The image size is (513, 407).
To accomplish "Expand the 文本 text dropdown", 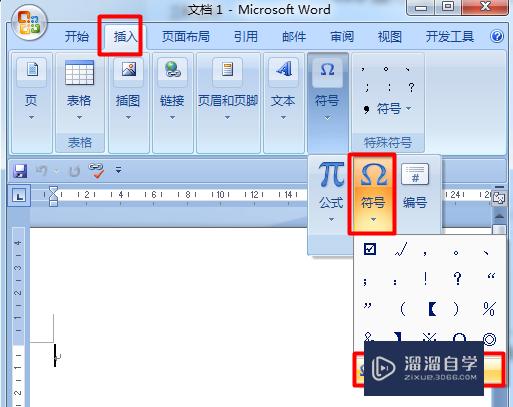I will (283, 103).
